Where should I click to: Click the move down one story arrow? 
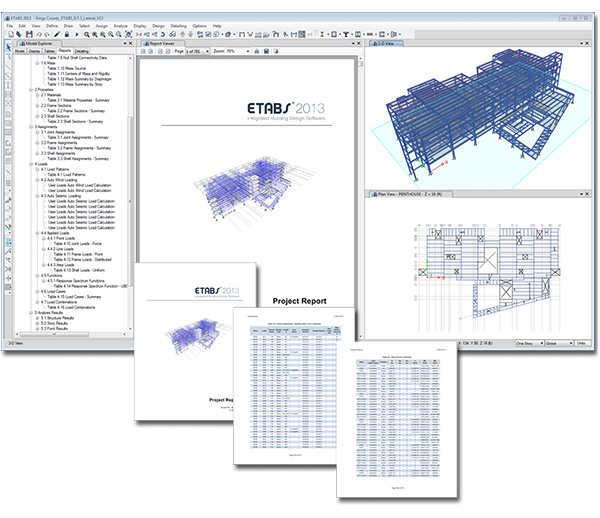point(191,34)
